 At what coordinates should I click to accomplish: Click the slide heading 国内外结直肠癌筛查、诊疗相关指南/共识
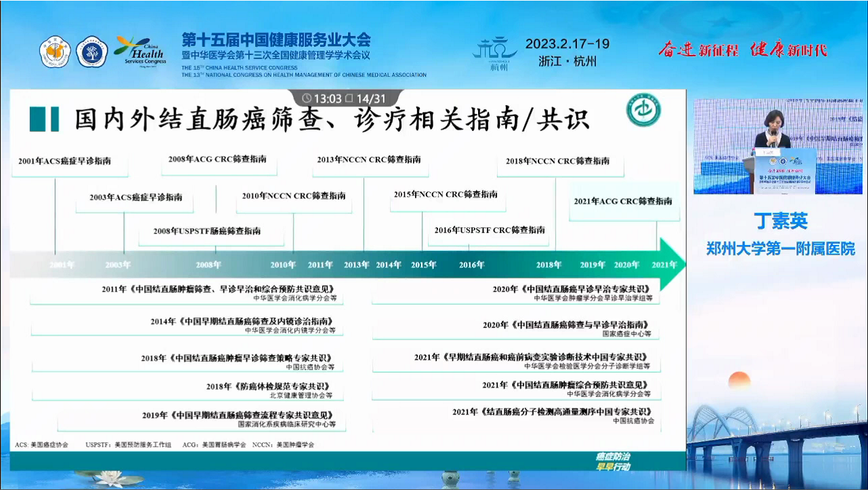click(332, 119)
